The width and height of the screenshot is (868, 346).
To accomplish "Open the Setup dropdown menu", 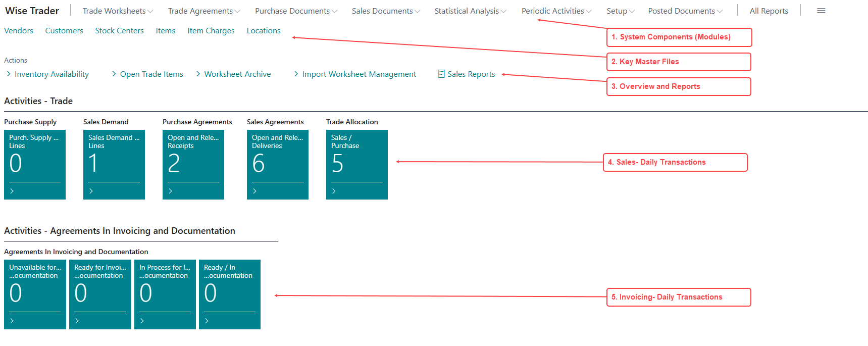I will click(x=620, y=11).
